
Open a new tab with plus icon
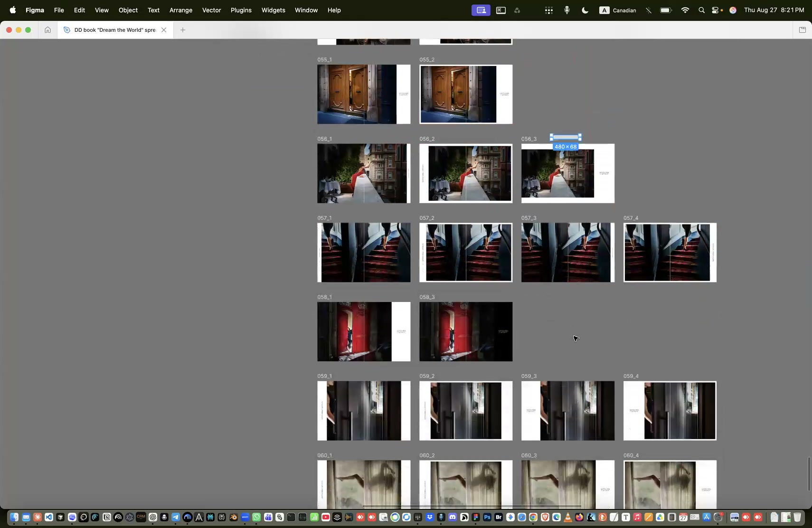[x=183, y=30]
